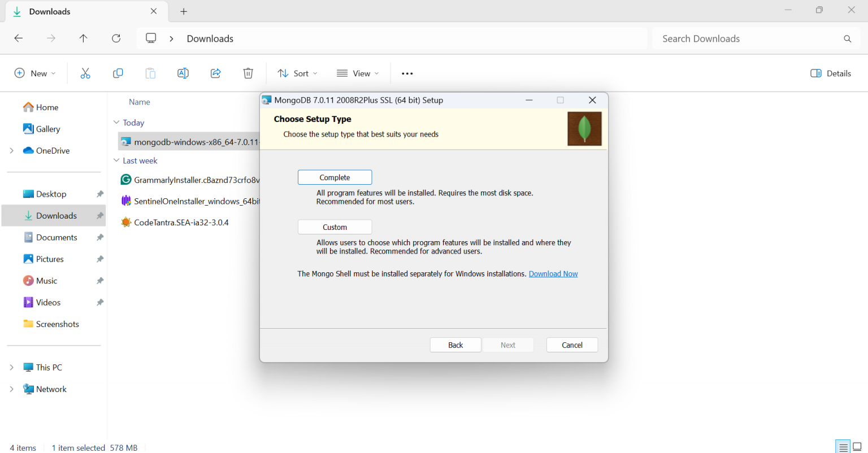This screenshot has height=453, width=868.
Task: Refresh the Downloads folder
Action: (116, 38)
